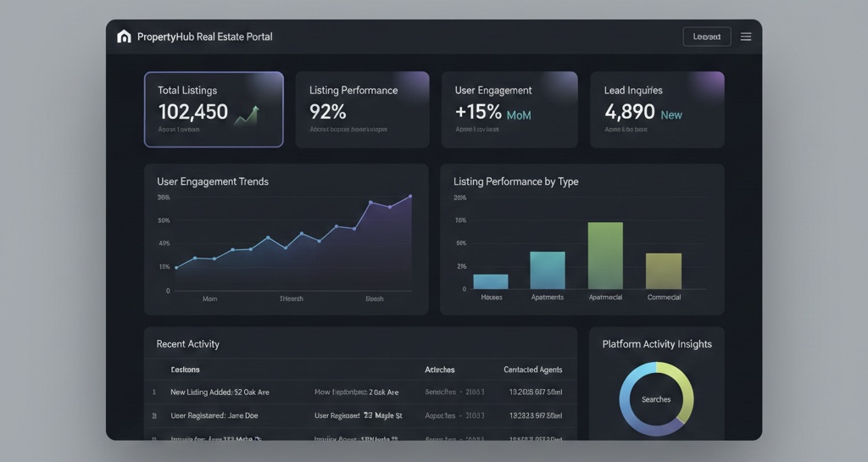Sort by the Contacted Agents column header
This screenshot has height=462, width=868.
(x=532, y=370)
